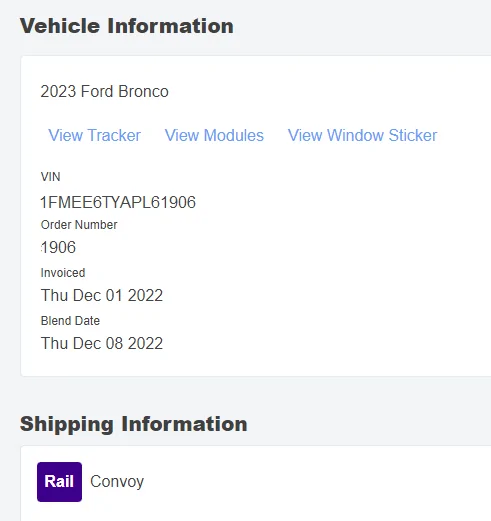The height and width of the screenshot is (521, 491).
Task: Click the Convoy carrier label
Action: pyautogui.click(x=117, y=482)
